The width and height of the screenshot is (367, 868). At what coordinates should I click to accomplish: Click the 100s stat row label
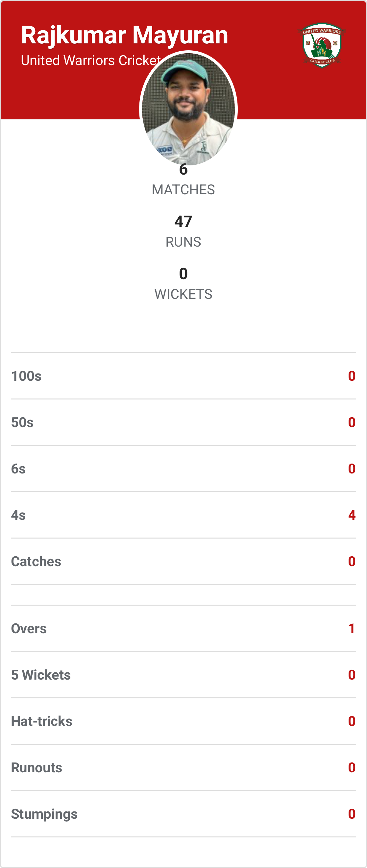(x=26, y=376)
